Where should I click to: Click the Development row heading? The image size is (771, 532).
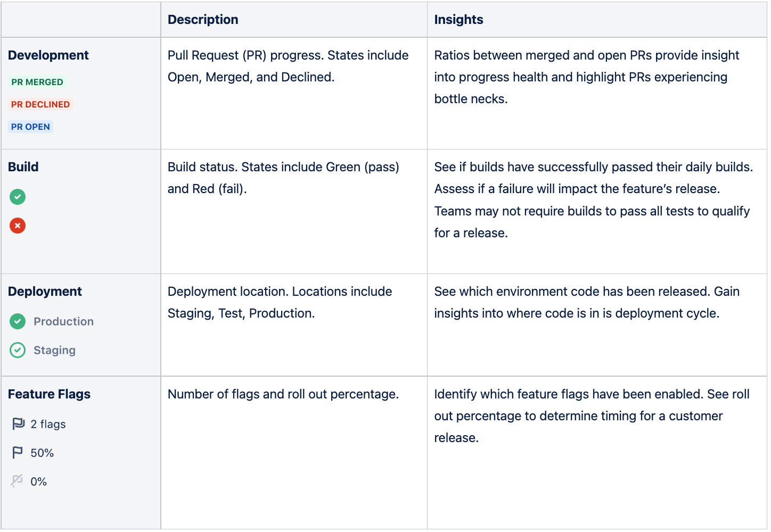48,55
